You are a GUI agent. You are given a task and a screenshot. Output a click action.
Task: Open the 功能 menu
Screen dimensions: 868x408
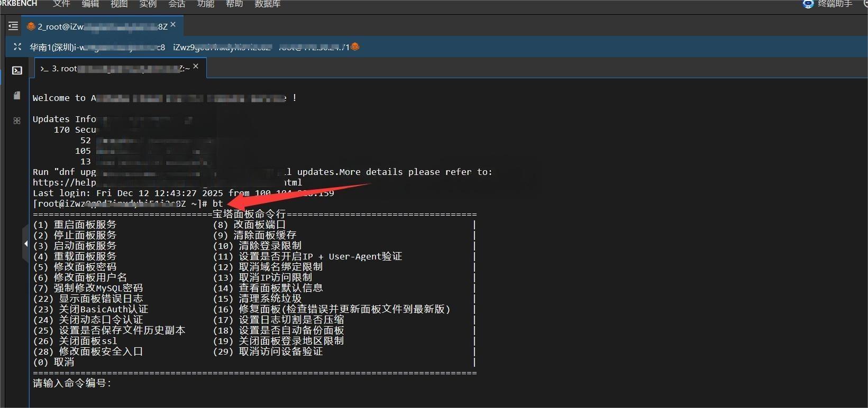pyautogui.click(x=205, y=4)
